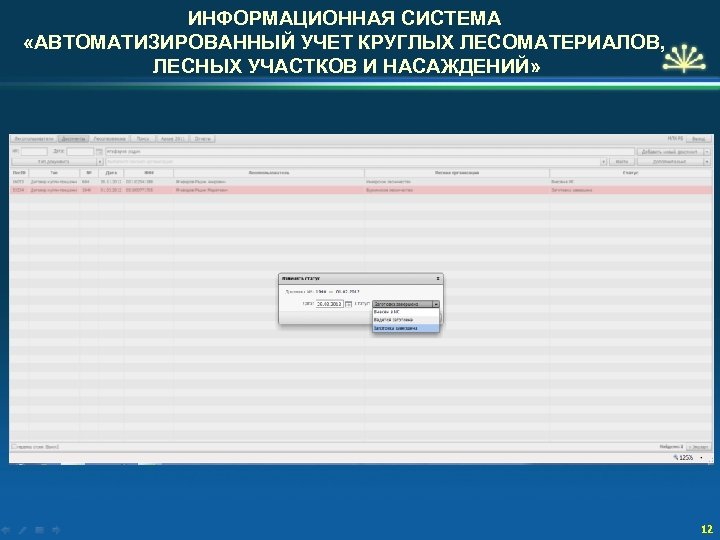Click the document number filter field
Image resolution: width=720 pixels, height=540 pixels.
point(34,152)
